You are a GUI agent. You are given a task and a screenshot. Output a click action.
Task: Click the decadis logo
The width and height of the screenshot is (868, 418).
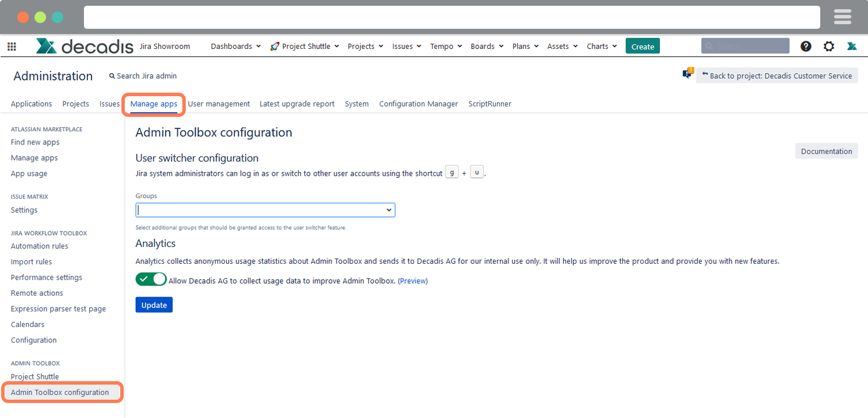83,46
